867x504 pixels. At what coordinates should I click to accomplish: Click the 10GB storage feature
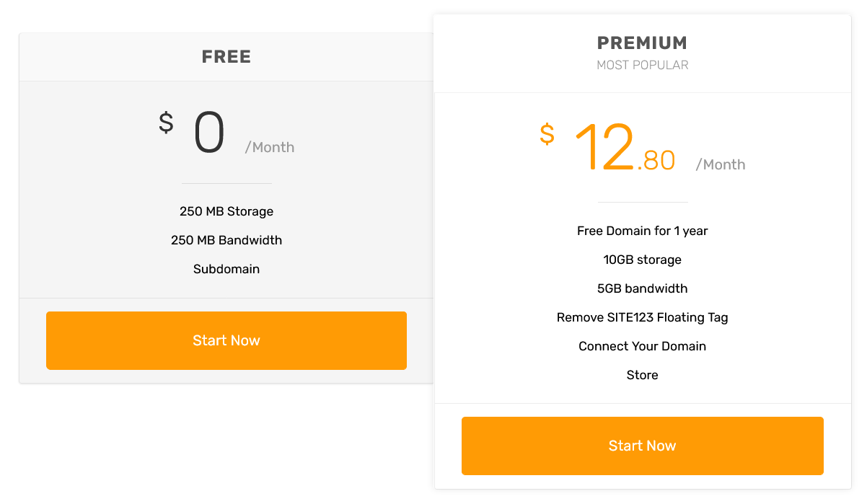coord(642,260)
